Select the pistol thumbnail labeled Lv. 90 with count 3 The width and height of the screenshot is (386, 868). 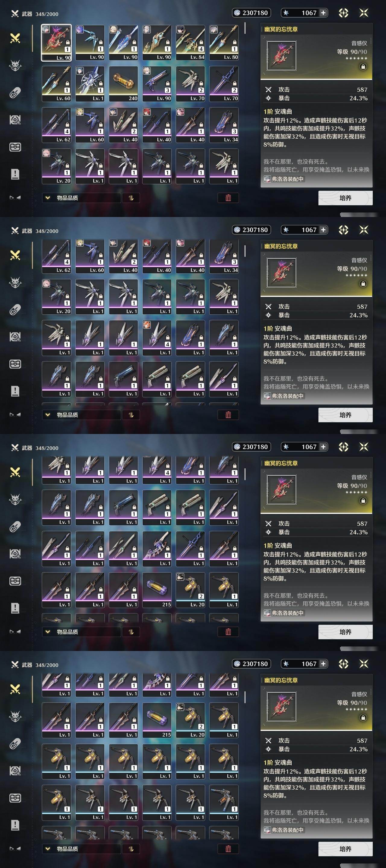coord(157,84)
